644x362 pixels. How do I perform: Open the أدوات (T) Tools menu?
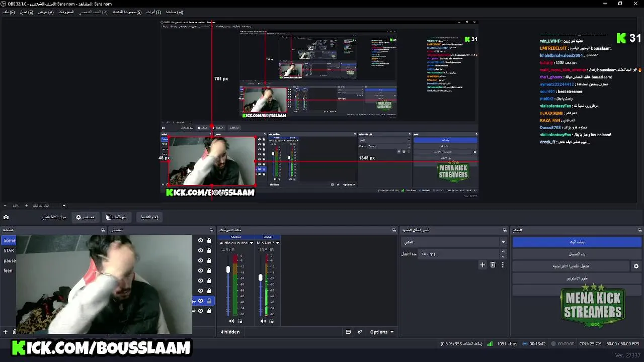tap(153, 12)
